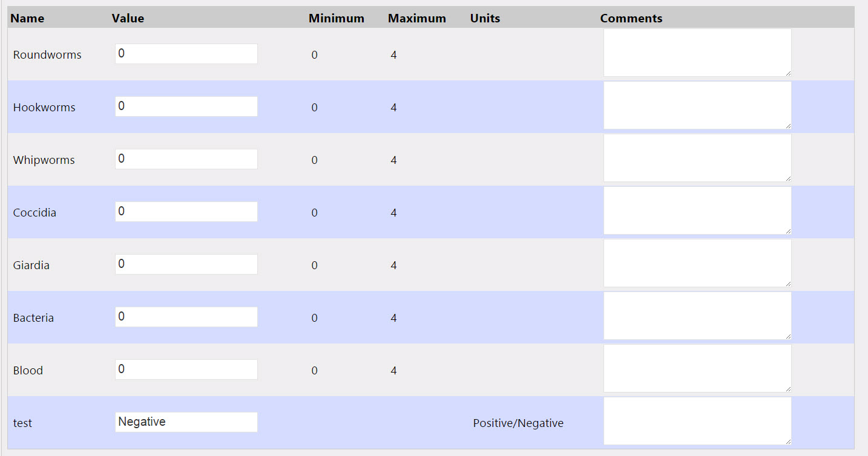Click Hookworms maximum value 4
868x456 pixels.
[x=393, y=108]
